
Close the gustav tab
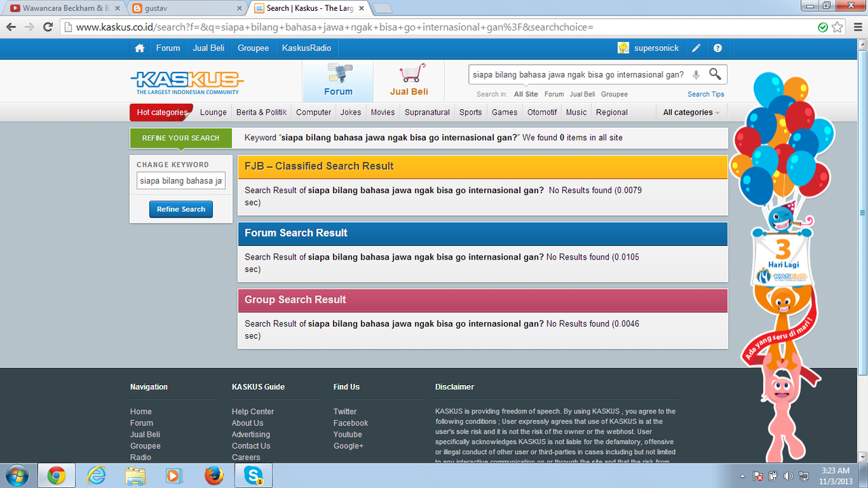(239, 8)
